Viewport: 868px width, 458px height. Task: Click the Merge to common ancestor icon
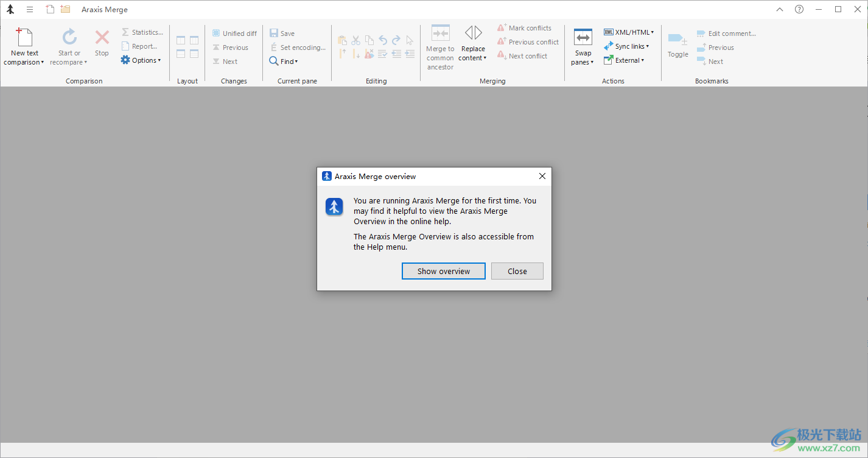[x=440, y=33]
